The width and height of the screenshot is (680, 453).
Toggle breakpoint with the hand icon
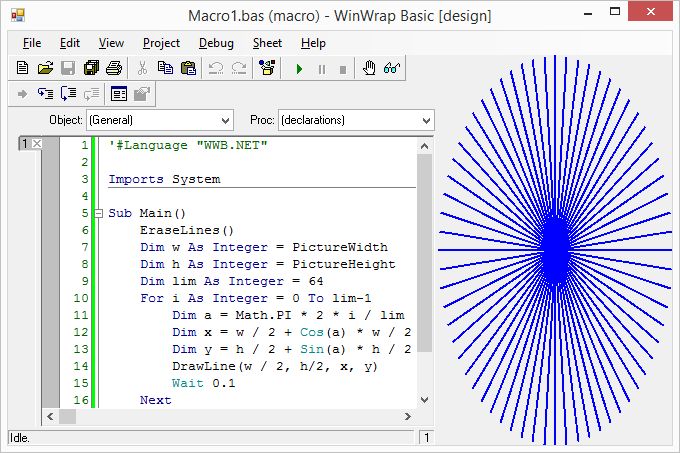[x=369, y=68]
